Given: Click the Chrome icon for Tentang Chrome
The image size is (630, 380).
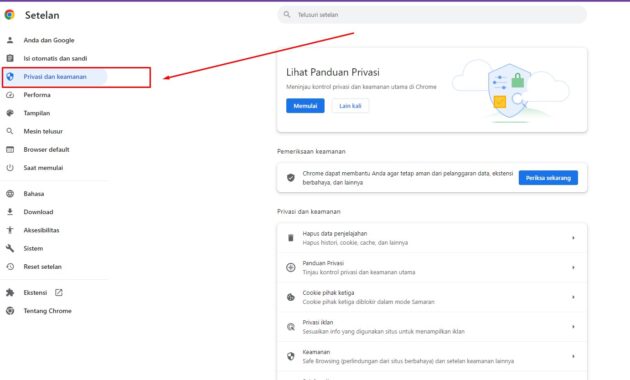Looking at the screenshot, I should click(x=10, y=311).
